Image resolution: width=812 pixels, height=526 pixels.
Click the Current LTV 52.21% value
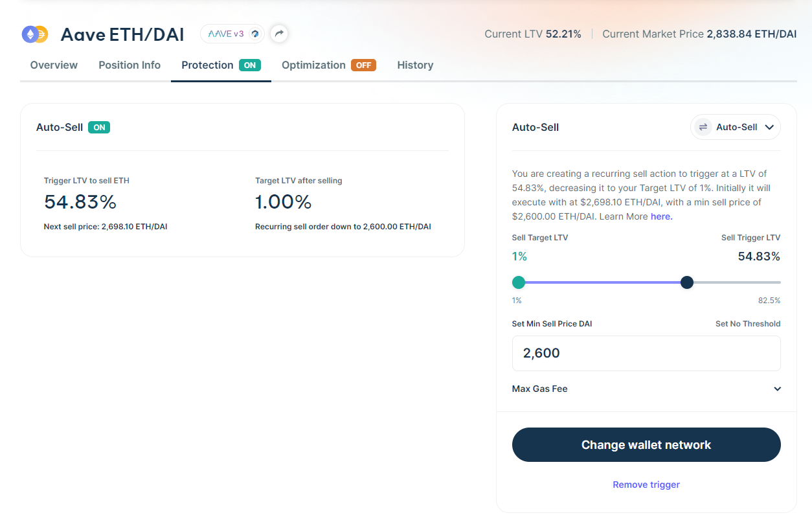563,34
